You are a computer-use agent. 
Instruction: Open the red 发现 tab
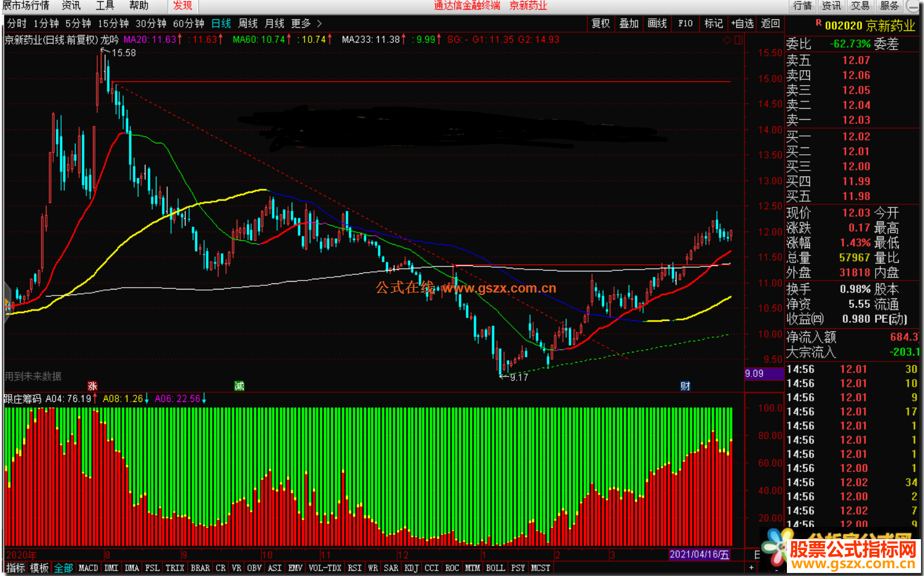[182, 5]
